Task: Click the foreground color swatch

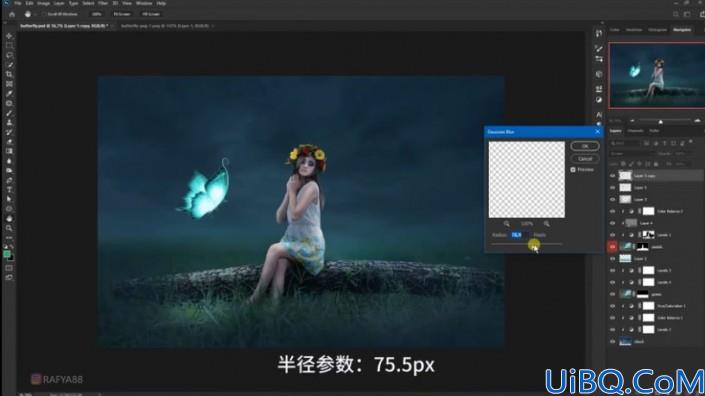Action: [x=7, y=254]
